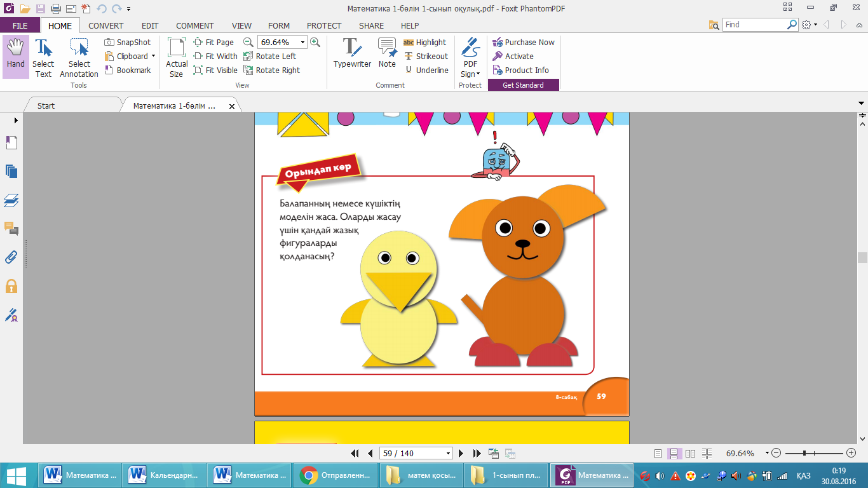This screenshot has width=868, height=488.
Task: Activate the Select Text tool
Action: click(43, 57)
